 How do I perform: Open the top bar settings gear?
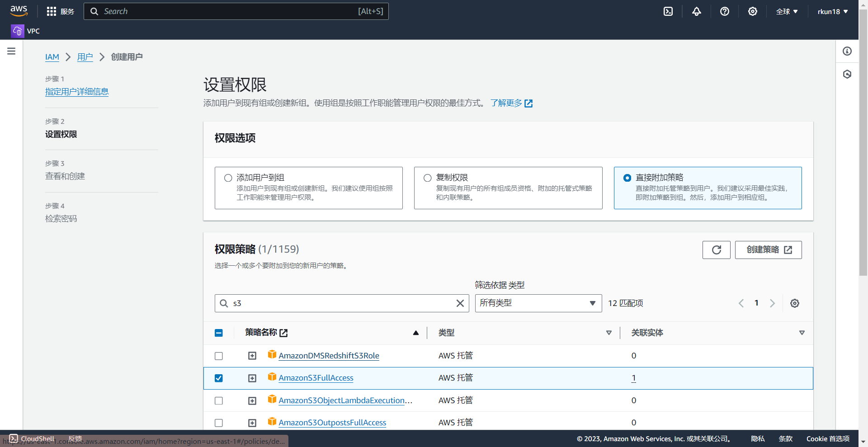coord(753,11)
